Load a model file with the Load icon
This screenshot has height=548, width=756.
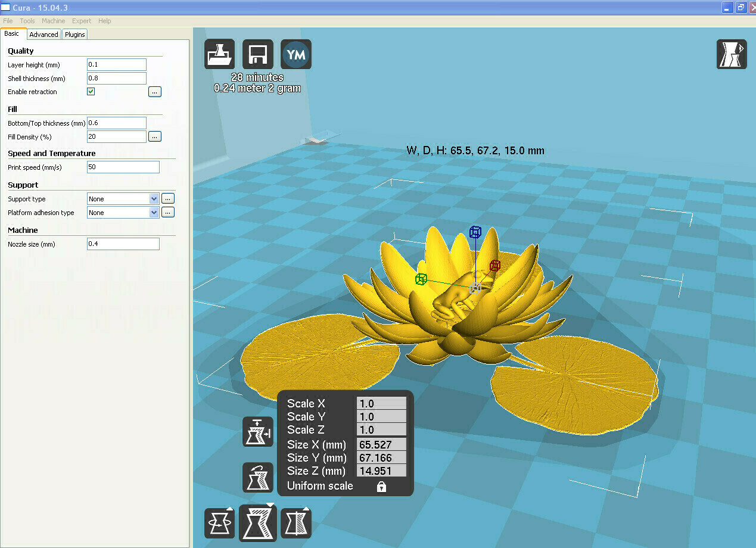[219, 54]
